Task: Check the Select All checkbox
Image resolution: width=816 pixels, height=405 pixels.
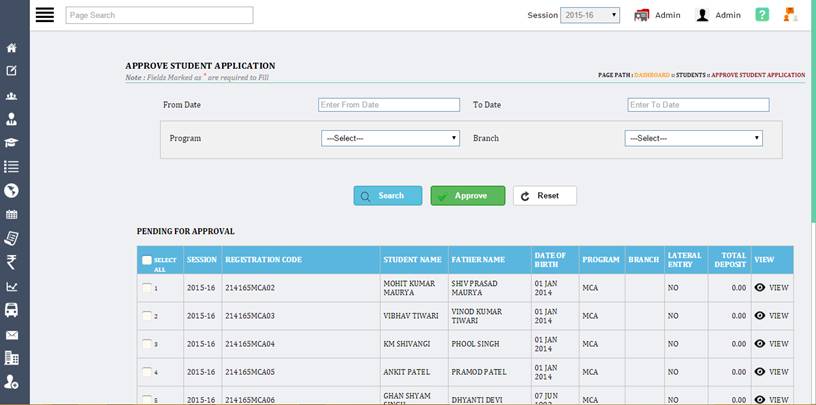Action: 147,260
